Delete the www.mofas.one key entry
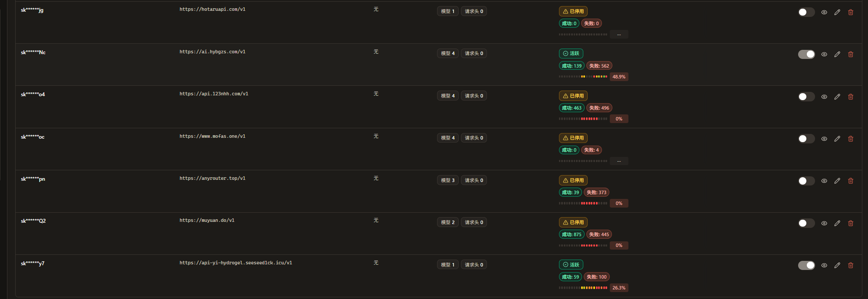The width and height of the screenshot is (868, 299). tap(851, 139)
